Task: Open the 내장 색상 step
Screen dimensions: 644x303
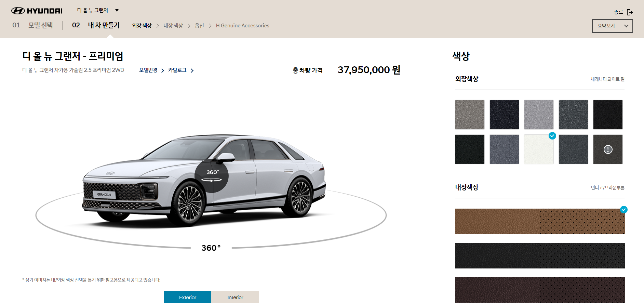Action: [x=173, y=26]
